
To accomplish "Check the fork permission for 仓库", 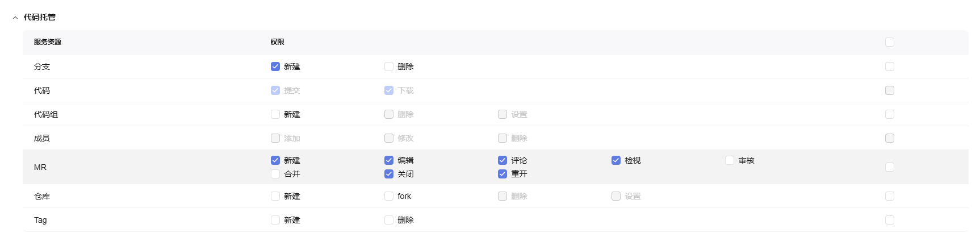I will tap(389, 196).
